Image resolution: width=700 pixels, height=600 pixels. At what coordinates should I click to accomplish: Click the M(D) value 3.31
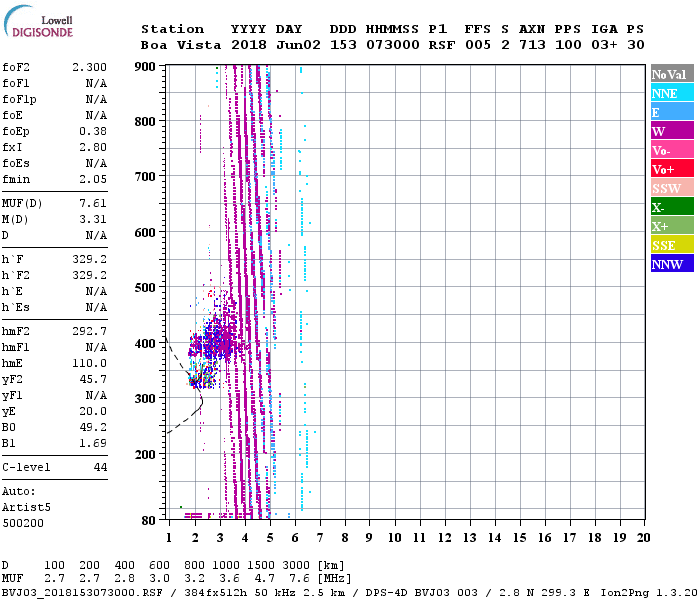93,219
